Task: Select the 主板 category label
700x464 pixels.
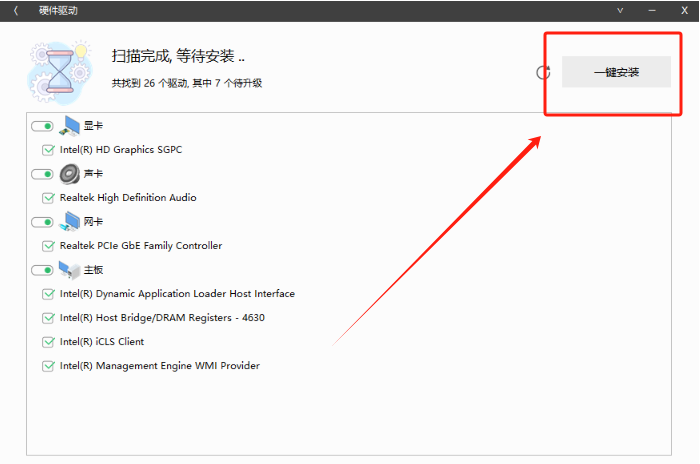Action: (93, 270)
